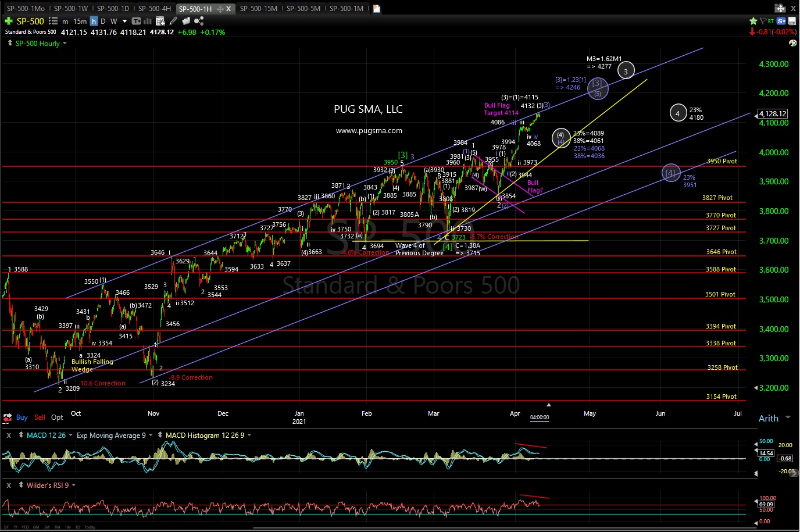This screenshot has width=800, height=532.
Task: Select the D daily timeframe
Action: 103,22
